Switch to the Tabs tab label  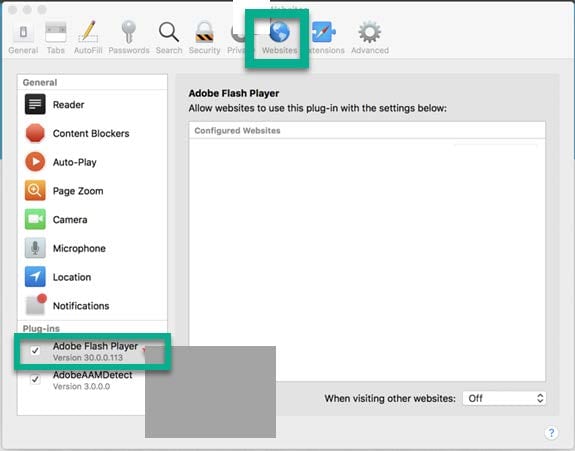(56, 50)
